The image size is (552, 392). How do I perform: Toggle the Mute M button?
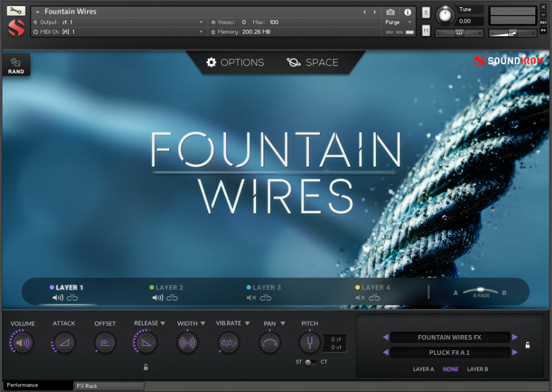426,31
